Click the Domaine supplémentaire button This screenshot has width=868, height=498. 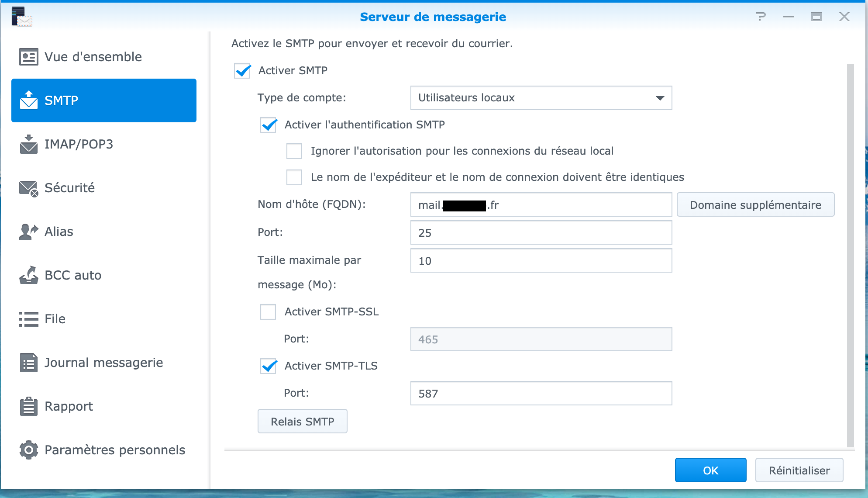[x=755, y=204]
